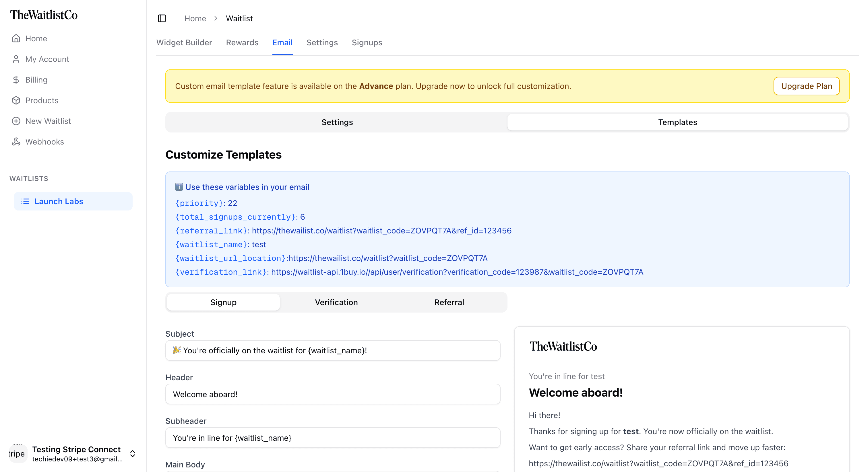868x472 pixels.
Task: View Products from the sidebar icon
Action: pyautogui.click(x=17, y=100)
